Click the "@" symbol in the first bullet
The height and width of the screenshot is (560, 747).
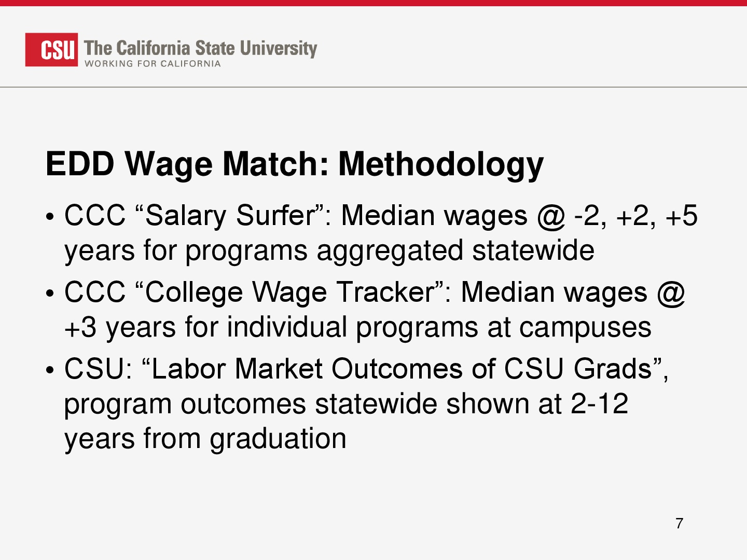pos(551,217)
